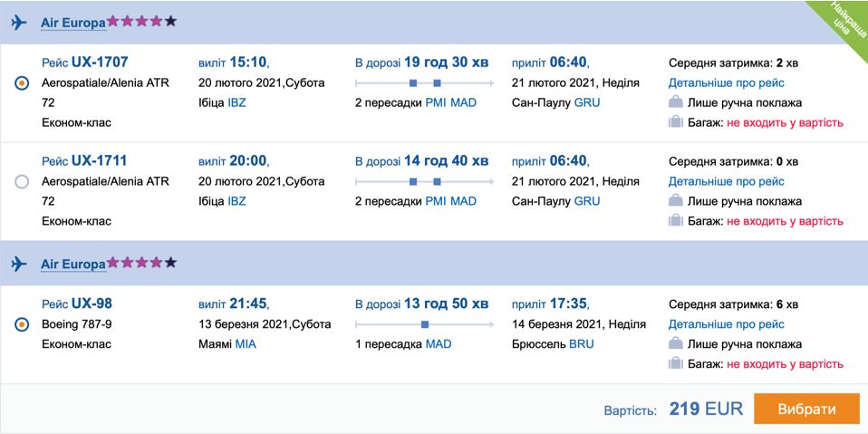Image resolution: width=868 pixels, height=434 pixels.
Task: Select the UX-1711 flight radio button
Action: (x=22, y=182)
